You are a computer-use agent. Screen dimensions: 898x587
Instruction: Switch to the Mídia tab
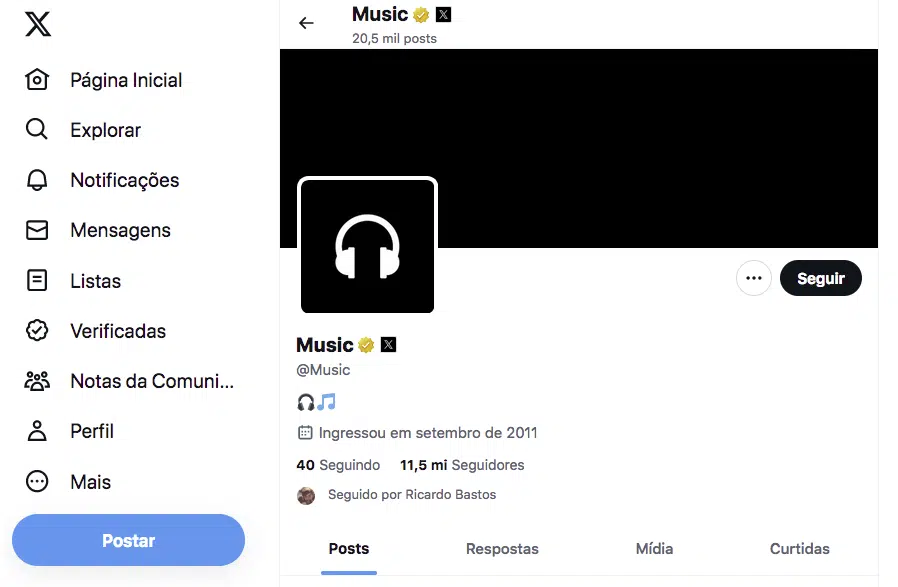pos(654,549)
